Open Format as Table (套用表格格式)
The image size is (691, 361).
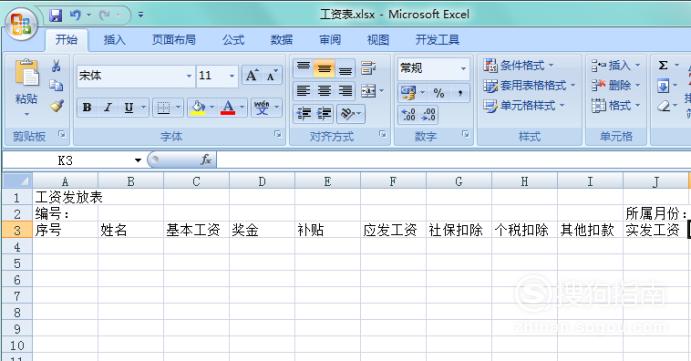coord(529,85)
